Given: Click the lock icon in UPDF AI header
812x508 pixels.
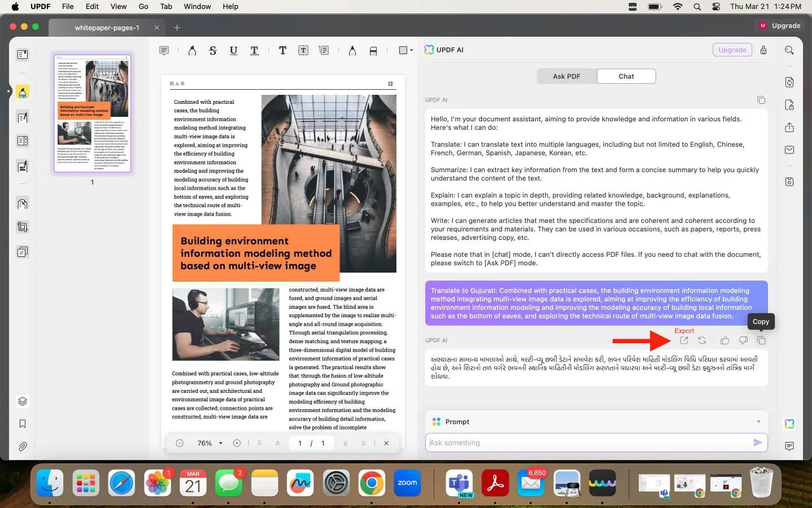Looking at the screenshot, I should coord(764,50).
